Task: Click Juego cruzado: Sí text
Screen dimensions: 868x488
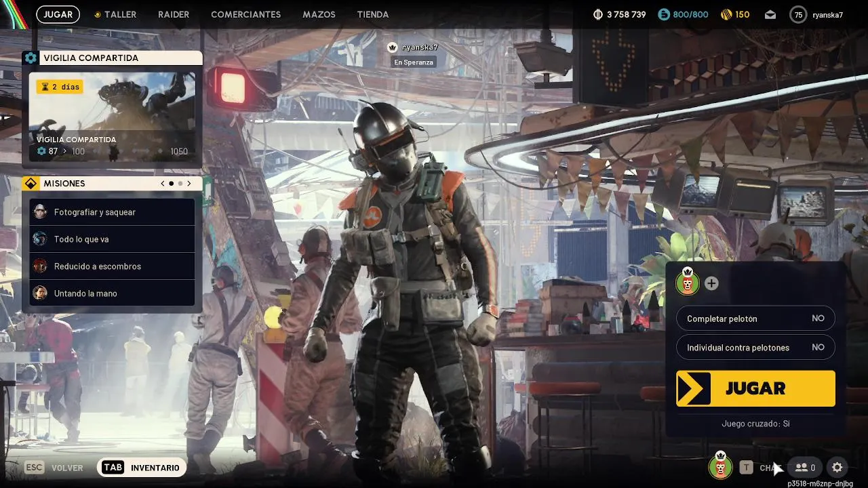Action: tap(755, 424)
